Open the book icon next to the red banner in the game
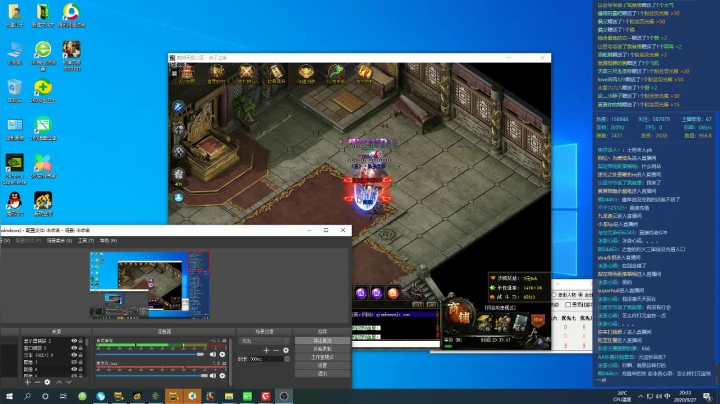The height and width of the screenshot is (404, 720). pyautogui.click(x=520, y=322)
